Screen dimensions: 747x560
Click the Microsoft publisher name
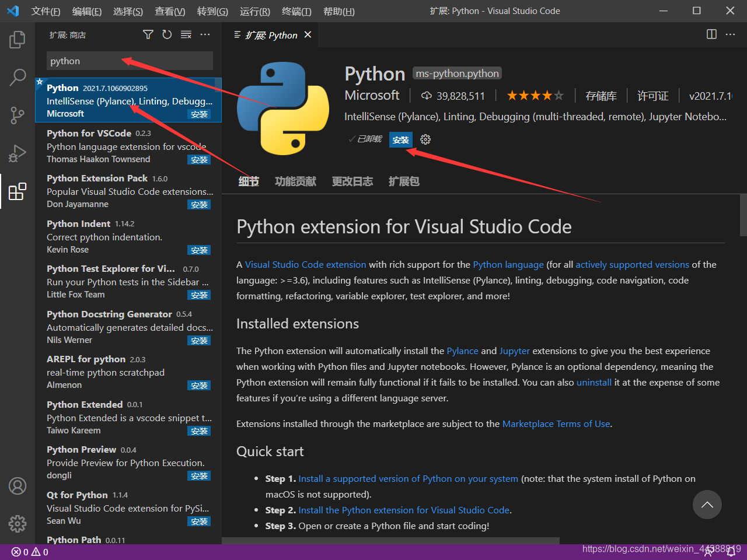click(372, 95)
